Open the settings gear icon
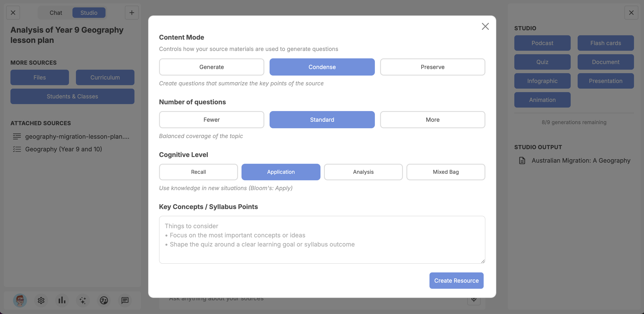 tap(41, 300)
